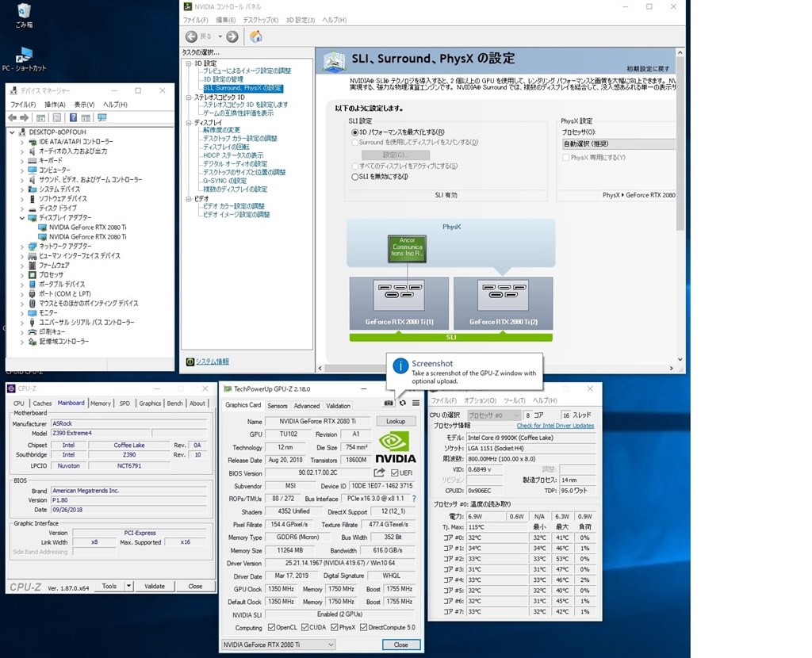Toggle the DirectCompute 5.0 checkbox in GPU-Z
Image resolution: width=812 pixels, height=658 pixels.
pos(363,627)
